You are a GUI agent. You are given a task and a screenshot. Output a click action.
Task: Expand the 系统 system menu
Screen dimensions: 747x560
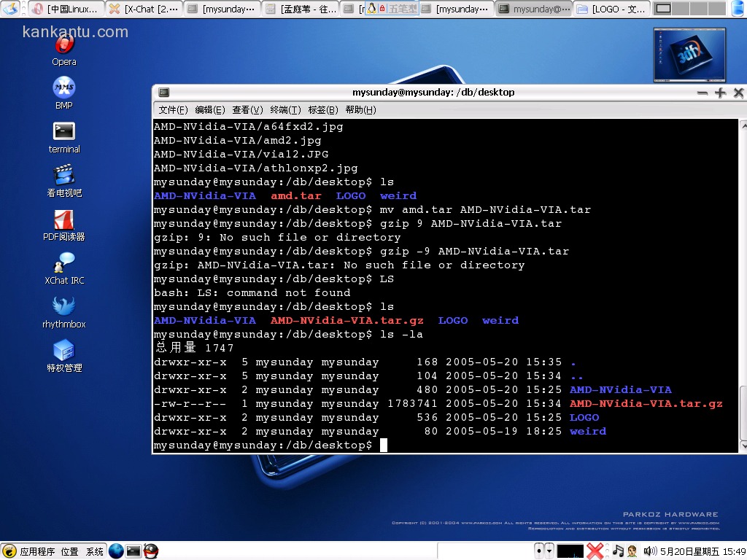click(95, 552)
